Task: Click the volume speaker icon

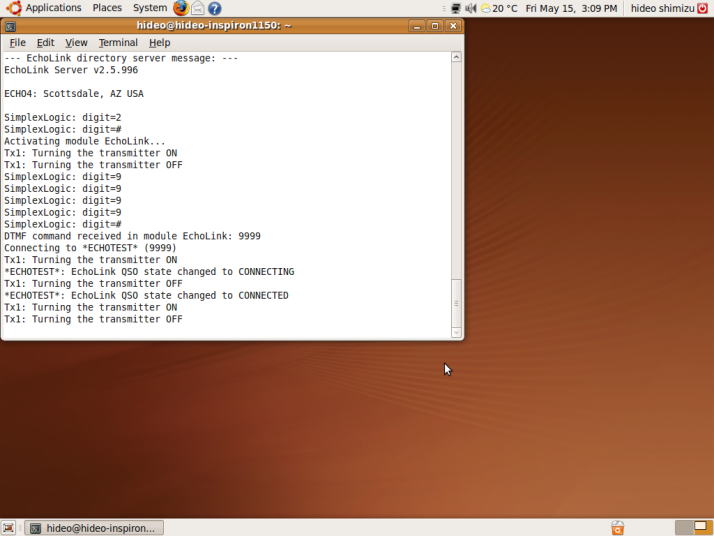Action: [x=470, y=8]
